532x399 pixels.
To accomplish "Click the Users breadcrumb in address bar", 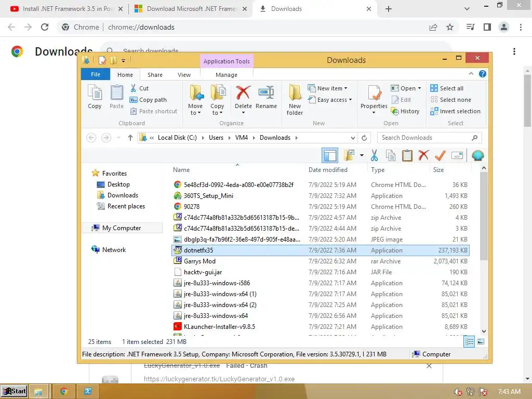I will click(216, 138).
